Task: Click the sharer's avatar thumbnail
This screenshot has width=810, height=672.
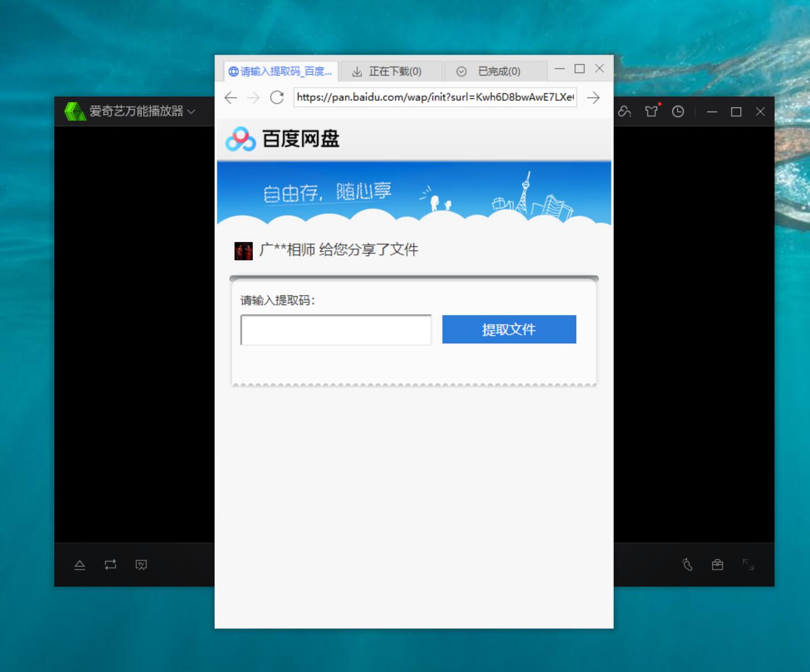Action: 243,251
